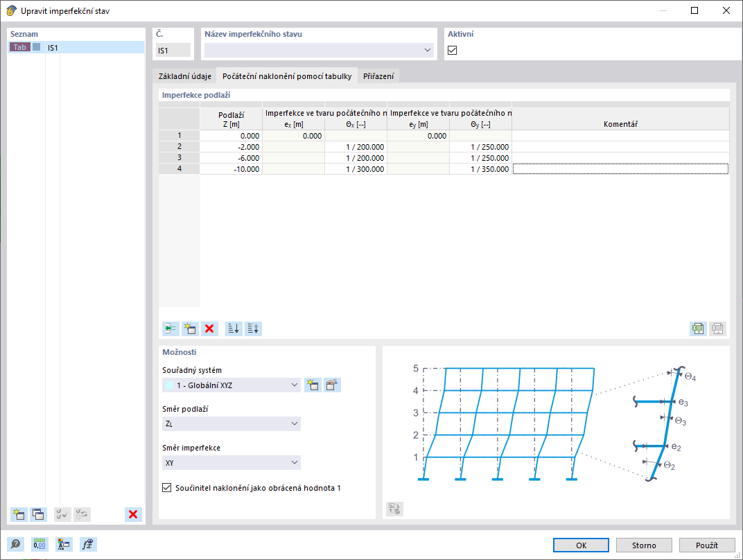Click the icon under the preview diagram

click(394, 509)
